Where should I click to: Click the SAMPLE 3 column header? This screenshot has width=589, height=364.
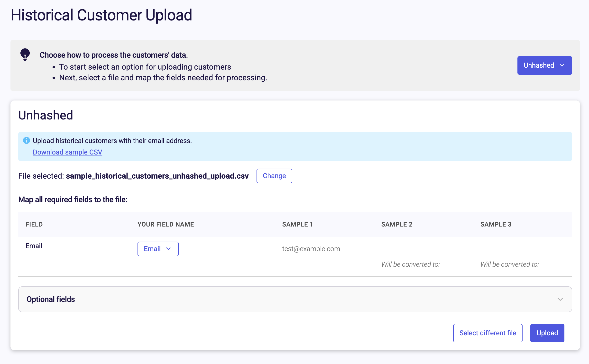point(496,224)
